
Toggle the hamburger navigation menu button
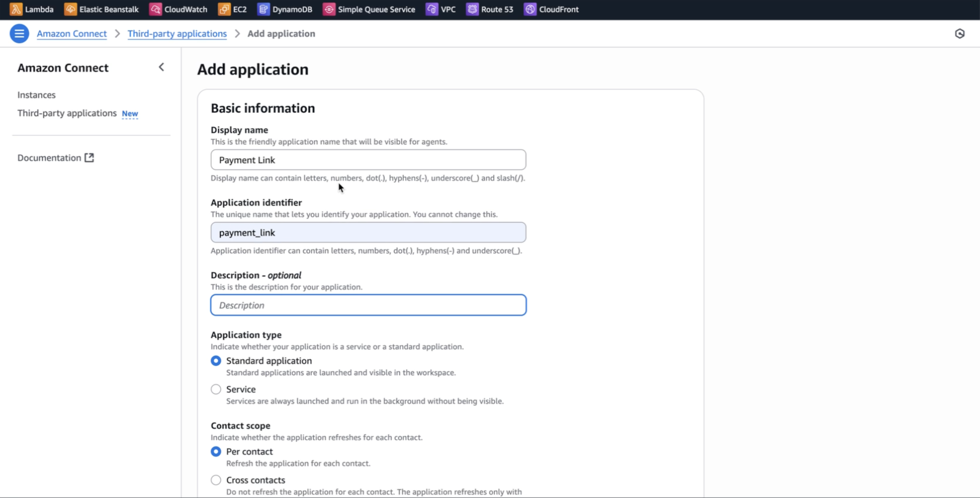[19, 33]
